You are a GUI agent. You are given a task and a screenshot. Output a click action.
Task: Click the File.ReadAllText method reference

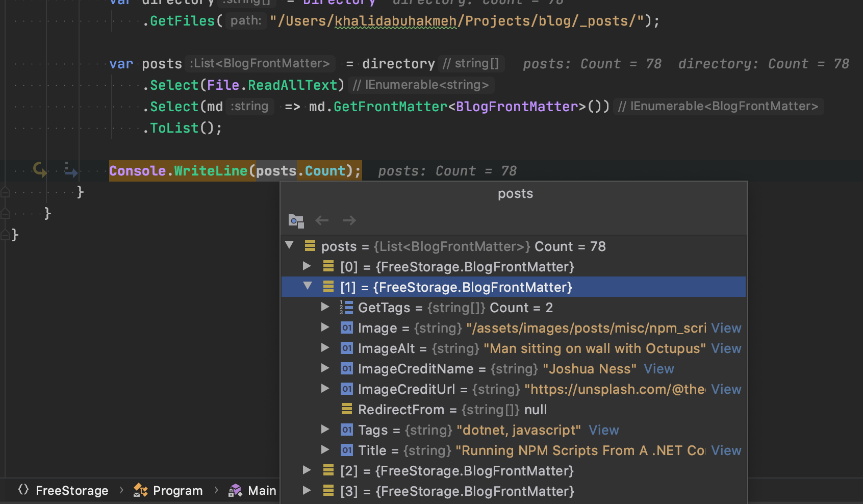point(272,85)
